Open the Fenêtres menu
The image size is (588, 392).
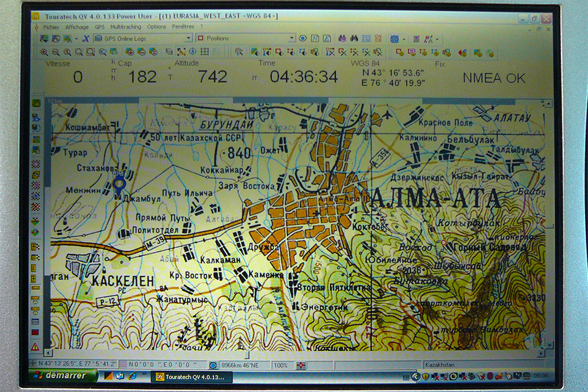183,27
